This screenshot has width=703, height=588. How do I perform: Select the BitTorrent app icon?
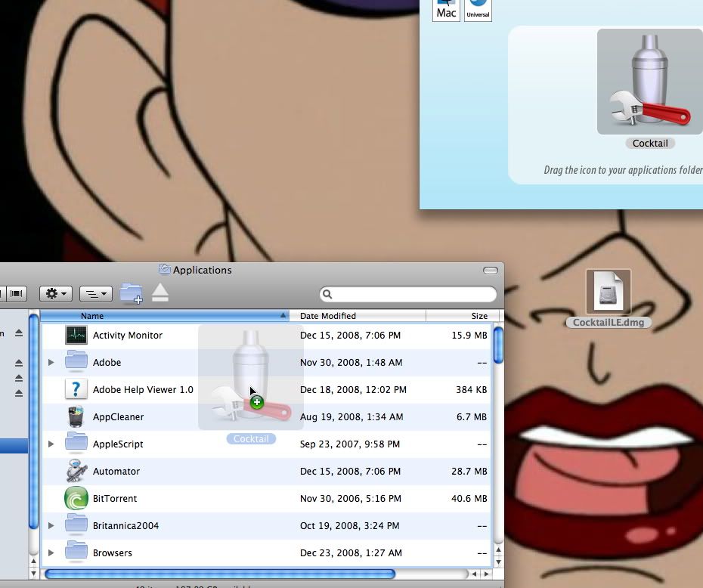76,498
